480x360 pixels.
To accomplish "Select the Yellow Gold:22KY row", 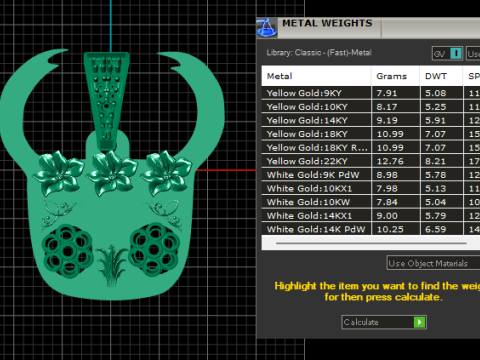I will click(371, 161).
